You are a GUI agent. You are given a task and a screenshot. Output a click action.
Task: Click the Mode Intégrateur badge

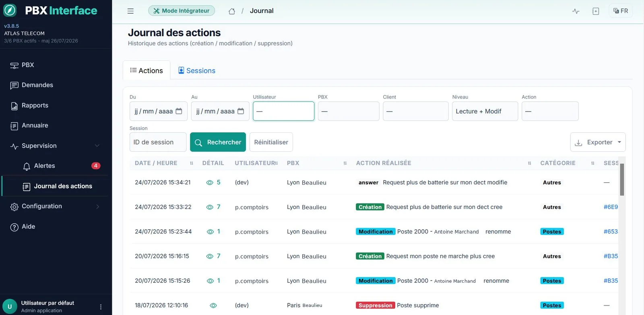pyautogui.click(x=182, y=11)
